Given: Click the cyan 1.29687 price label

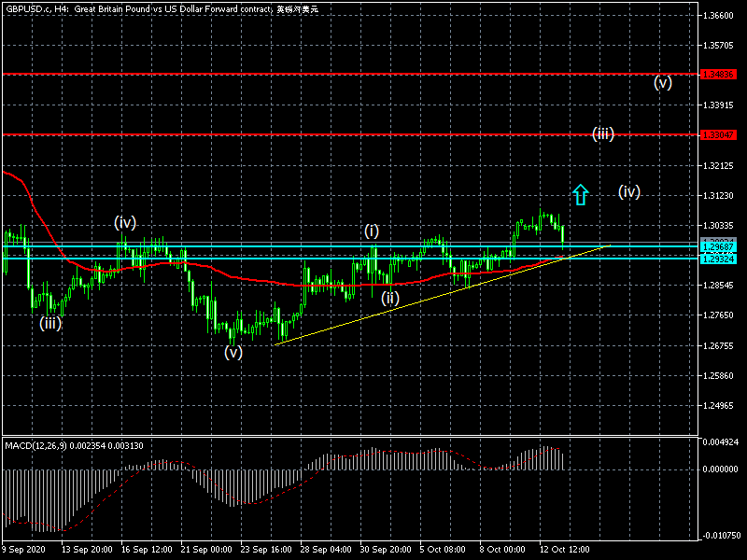Looking at the screenshot, I should (x=718, y=246).
